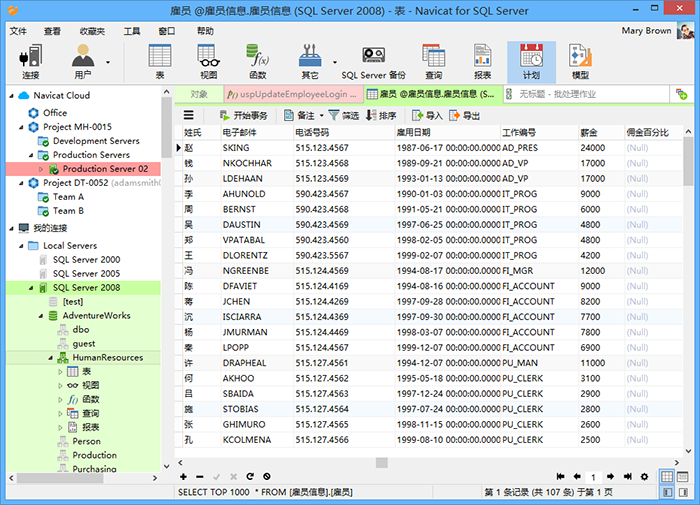Expand the Production Server 02 node

coord(41,169)
